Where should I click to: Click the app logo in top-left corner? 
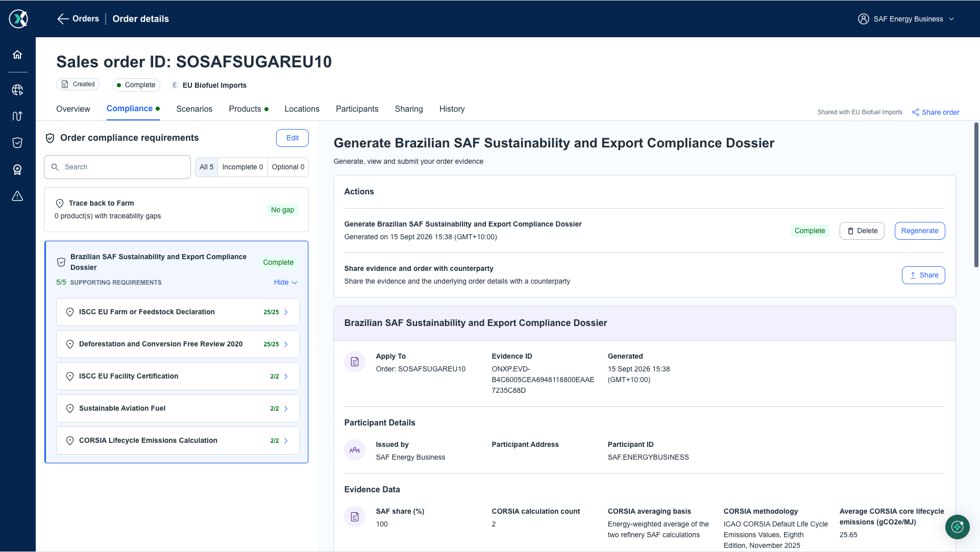pos(18,19)
